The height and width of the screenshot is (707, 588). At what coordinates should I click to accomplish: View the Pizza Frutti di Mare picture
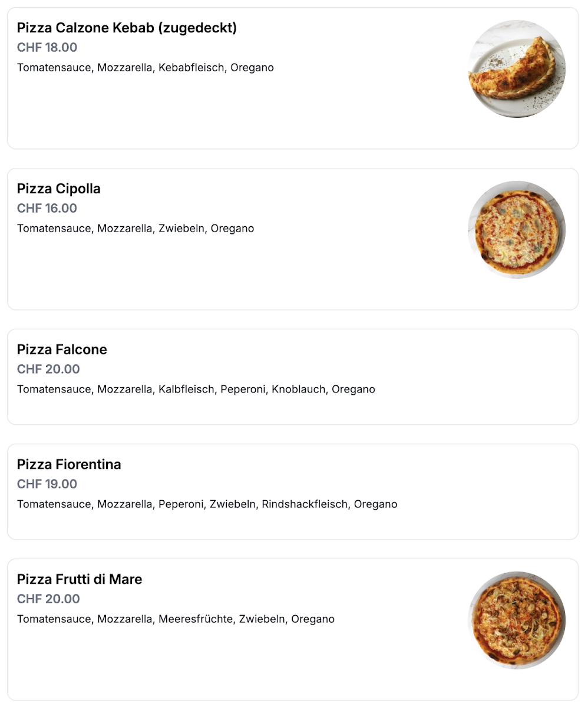tap(517, 620)
